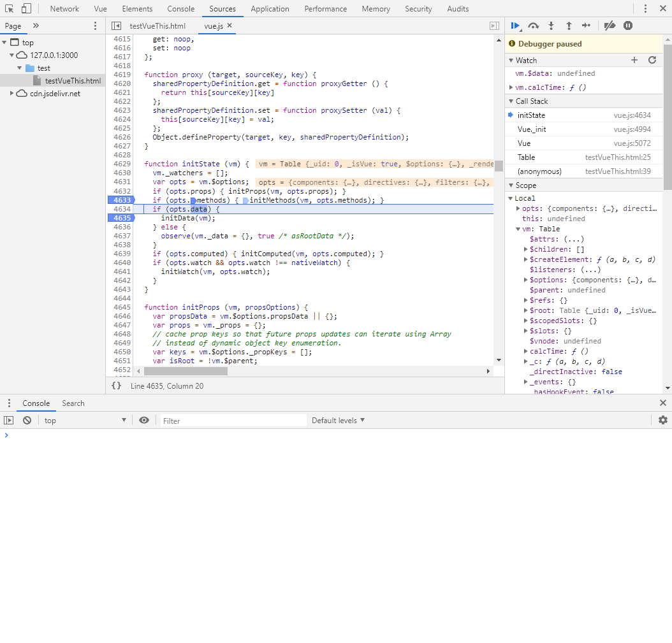Screen dimensions: 672x643
Task: Select the Vue._init call stack frame
Action: pyautogui.click(x=584, y=129)
